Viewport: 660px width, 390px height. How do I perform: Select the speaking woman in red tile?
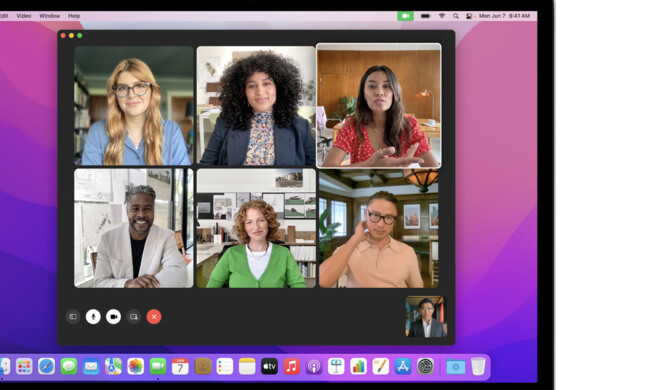(x=379, y=106)
